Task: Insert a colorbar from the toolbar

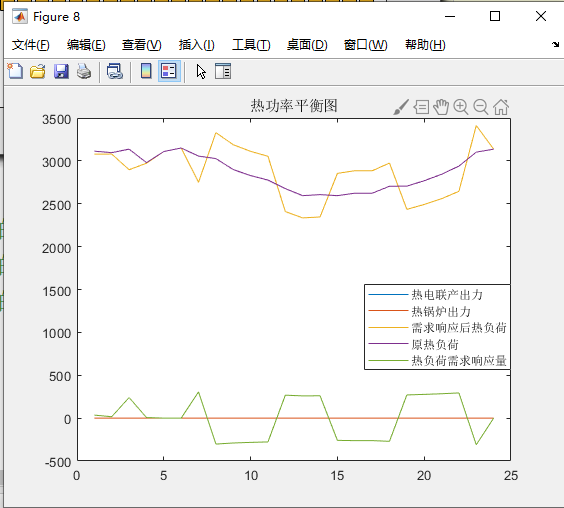Action: pos(146,71)
